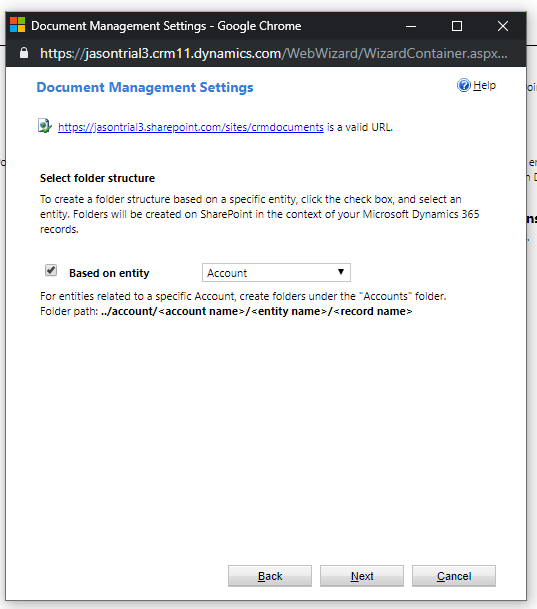
Task: Click the lock icon in the address bar
Action: tap(24, 53)
